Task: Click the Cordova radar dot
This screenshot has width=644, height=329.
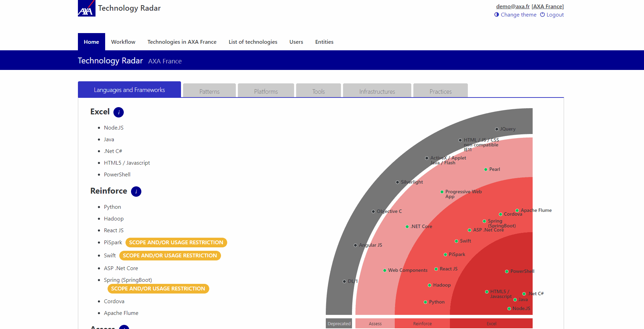Action: pyautogui.click(x=501, y=214)
